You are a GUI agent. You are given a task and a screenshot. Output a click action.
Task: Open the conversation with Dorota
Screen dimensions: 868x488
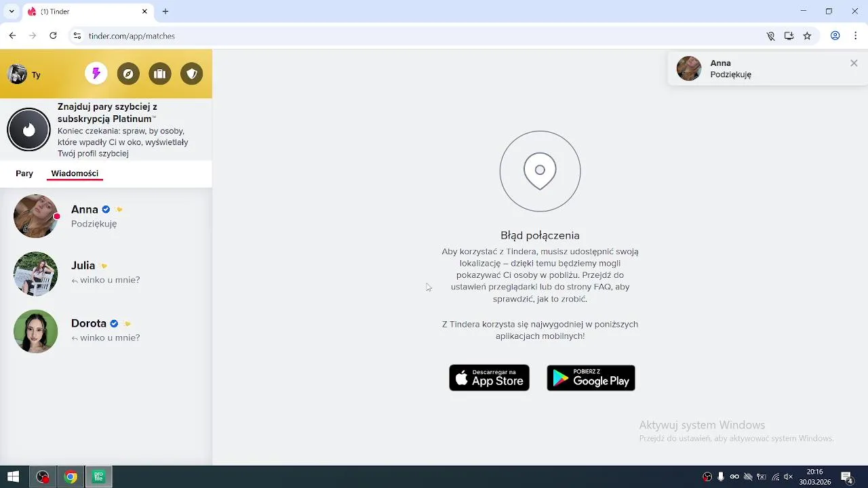pyautogui.click(x=106, y=331)
